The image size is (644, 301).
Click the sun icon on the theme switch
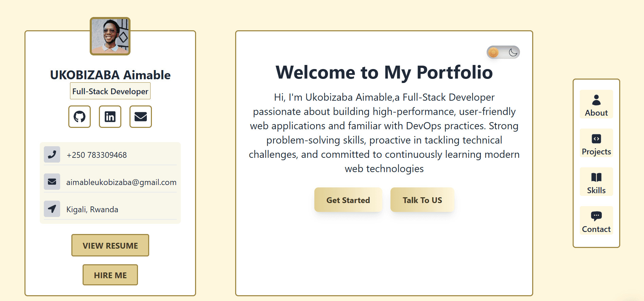coord(493,52)
